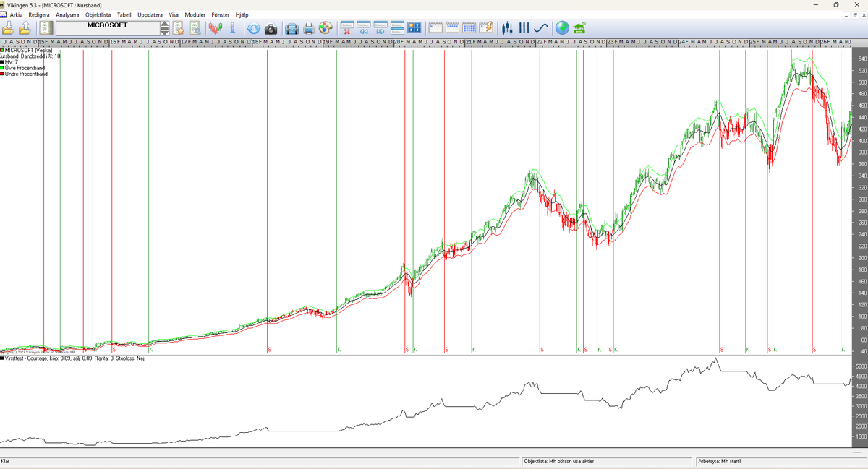Click the 18 year marker on time axis
Image resolution: width=868 pixels, height=469 pixels.
255,42
